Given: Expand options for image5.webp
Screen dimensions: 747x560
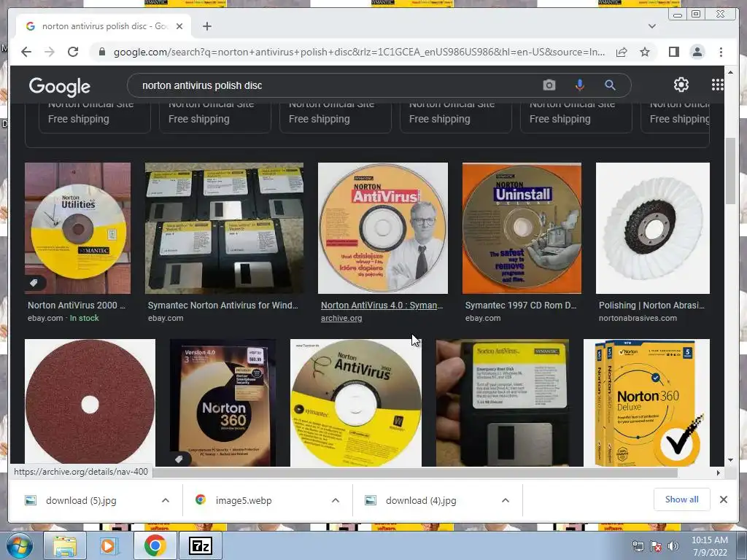Looking at the screenshot, I should (336, 500).
